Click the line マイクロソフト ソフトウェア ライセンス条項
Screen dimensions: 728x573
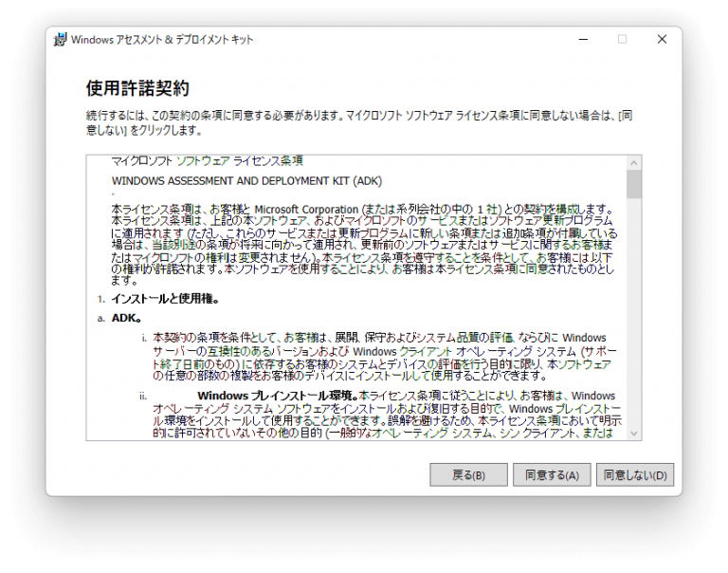207,161
